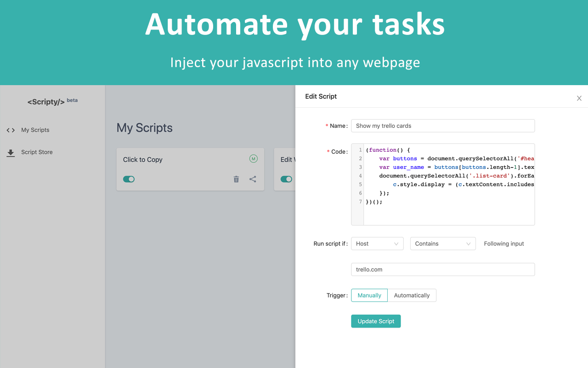Screen dimensions: 588x368
Task: Turn off the second script card's toggle
Action: 286,179
